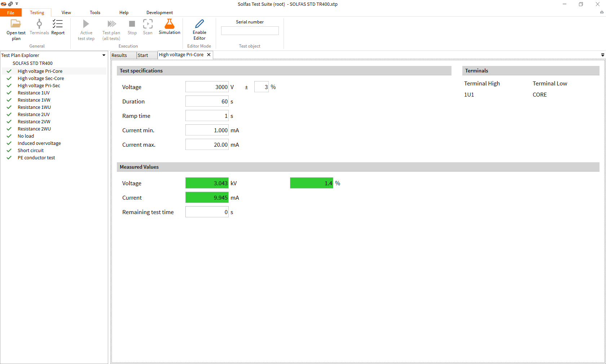Collapse the ribbon using the chevron
Screen dimensions: 606x364
pos(602,12)
